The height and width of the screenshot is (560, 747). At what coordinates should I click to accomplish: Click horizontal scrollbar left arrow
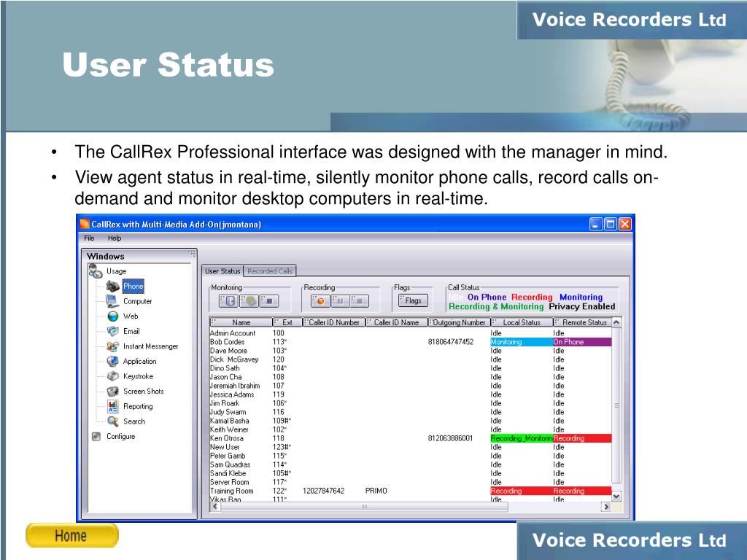(215, 507)
